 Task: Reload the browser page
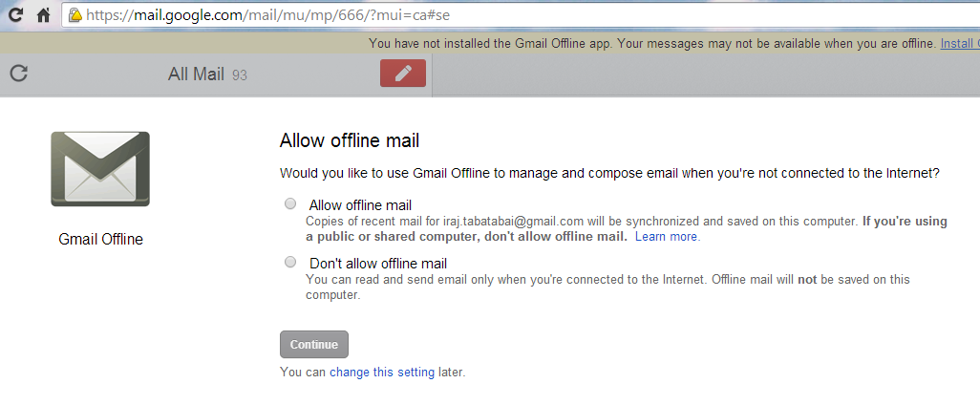(15, 14)
